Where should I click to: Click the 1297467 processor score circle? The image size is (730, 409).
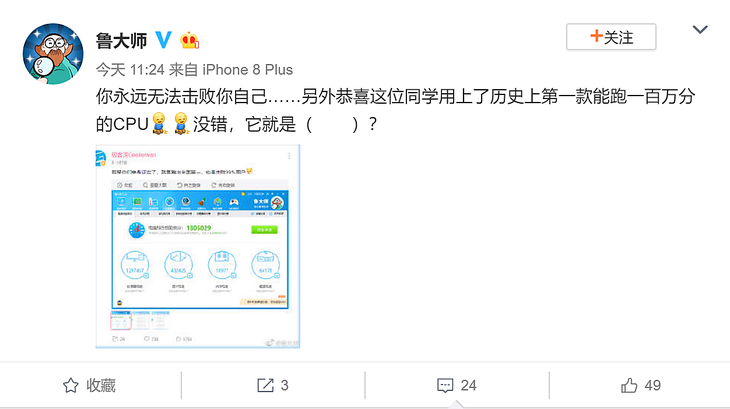(x=135, y=265)
